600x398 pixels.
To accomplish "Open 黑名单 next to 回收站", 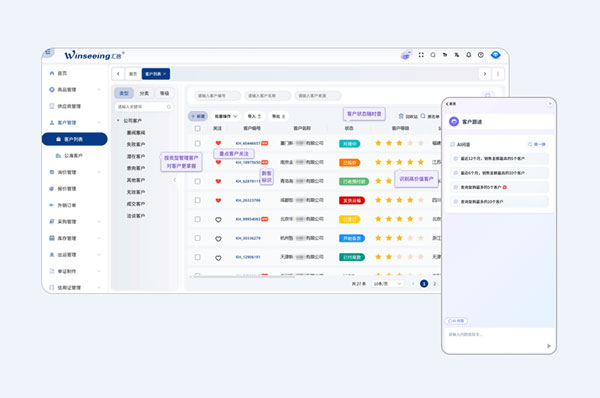I will (x=430, y=116).
